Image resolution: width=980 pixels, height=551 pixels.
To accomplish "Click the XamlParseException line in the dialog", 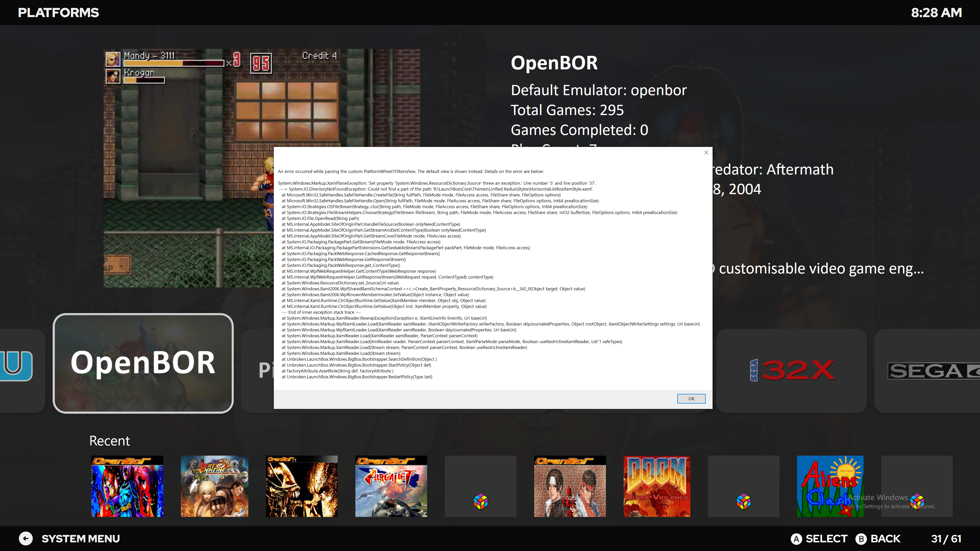I will (x=437, y=183).
